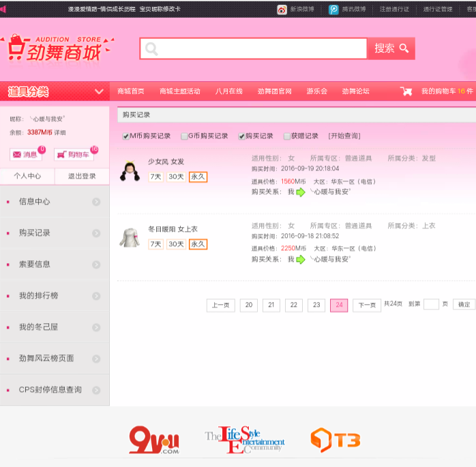Click the 购物车 cart button in sidebar

74,155
